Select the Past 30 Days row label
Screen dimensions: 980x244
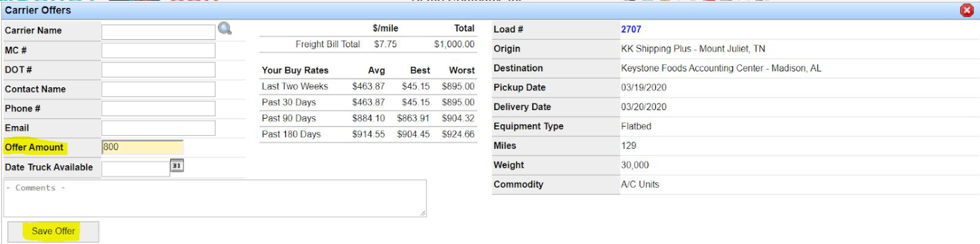pos(289,102)
